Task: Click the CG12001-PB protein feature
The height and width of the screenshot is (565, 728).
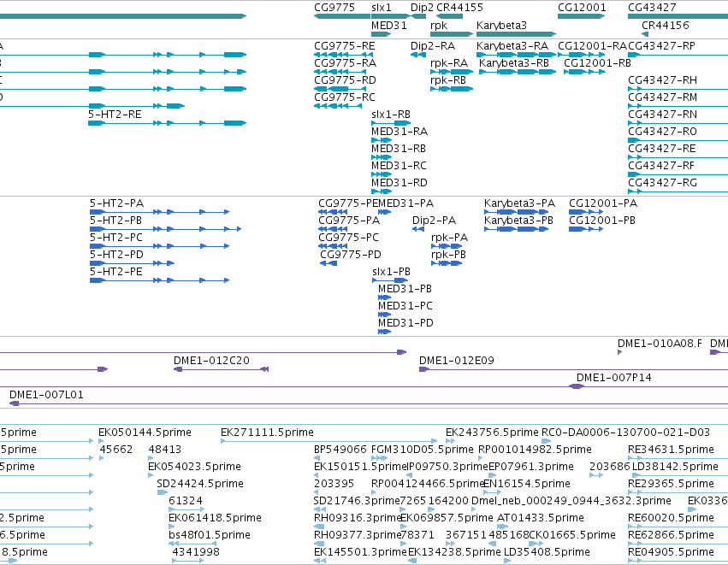Action: (x=586, y=229)
